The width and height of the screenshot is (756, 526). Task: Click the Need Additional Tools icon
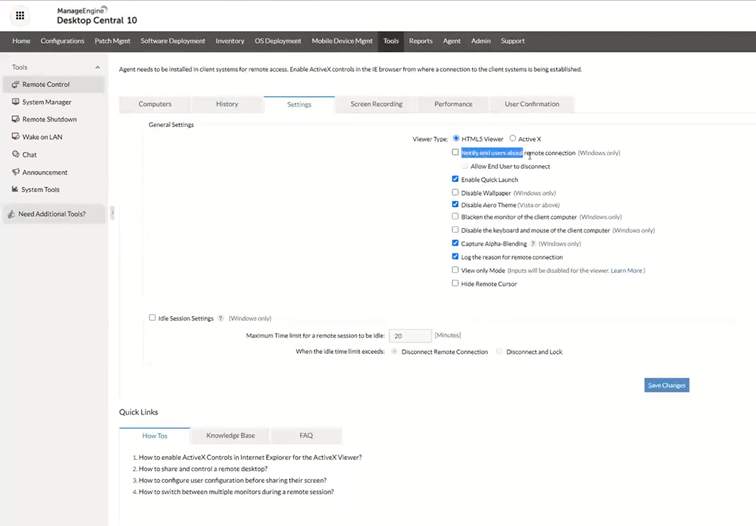[11, 214]
